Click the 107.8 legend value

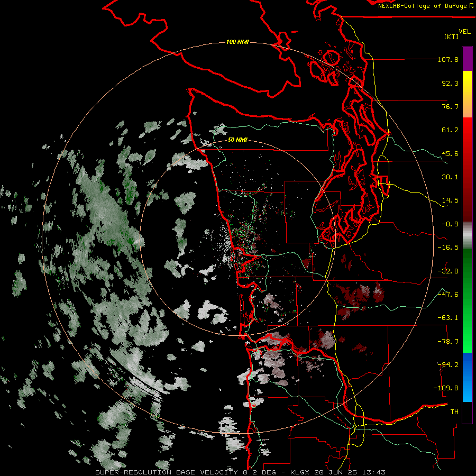(x=448, y=59)
